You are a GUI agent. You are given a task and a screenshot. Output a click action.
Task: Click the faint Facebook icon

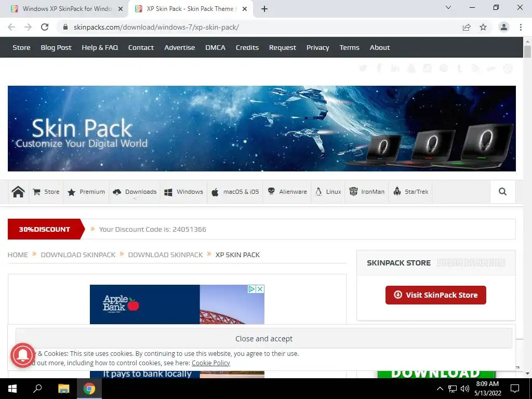pyautogui.click(x=379, y=68)
